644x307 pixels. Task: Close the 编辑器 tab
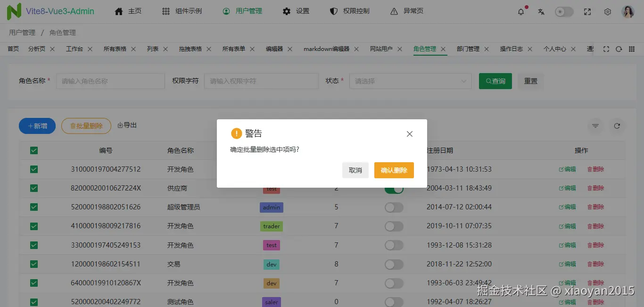point(290,49)
